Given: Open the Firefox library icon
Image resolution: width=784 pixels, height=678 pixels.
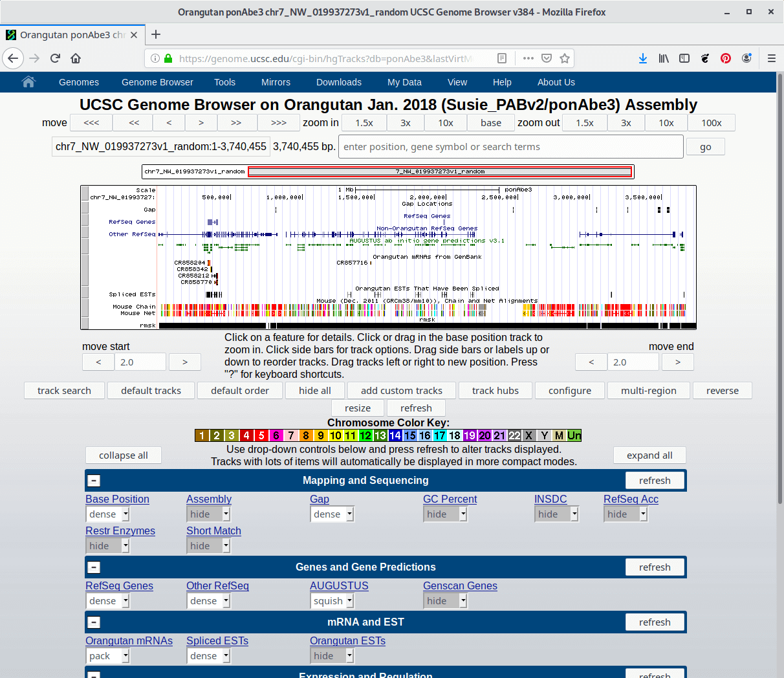Looking at the screenshot, I should click(664, 58).
